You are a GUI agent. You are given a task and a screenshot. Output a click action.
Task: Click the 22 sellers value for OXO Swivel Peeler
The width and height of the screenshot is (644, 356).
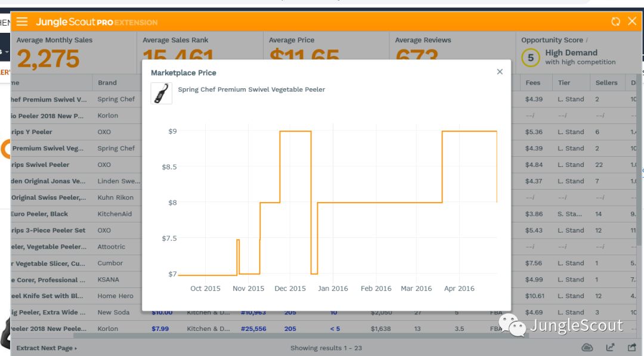(x=599, y=165)
